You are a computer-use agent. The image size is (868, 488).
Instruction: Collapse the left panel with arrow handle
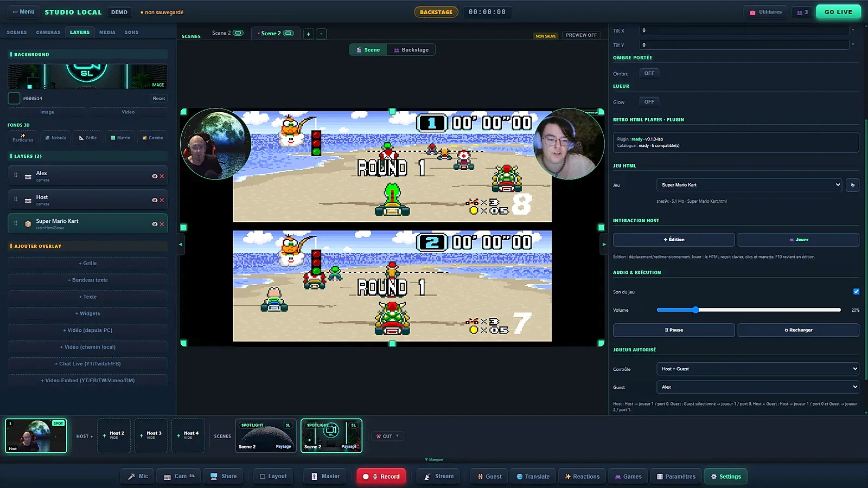click(x=181, y=245)
